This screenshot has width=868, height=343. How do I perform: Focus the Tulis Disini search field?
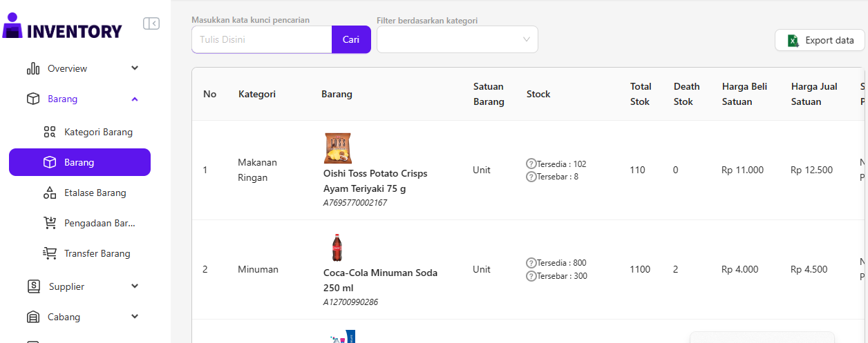coord(262,39)
